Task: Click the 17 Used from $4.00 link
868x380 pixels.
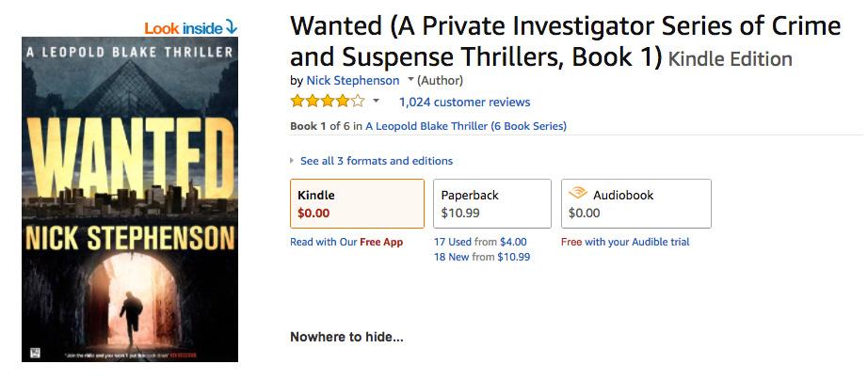Action: (x=480, y=242)
